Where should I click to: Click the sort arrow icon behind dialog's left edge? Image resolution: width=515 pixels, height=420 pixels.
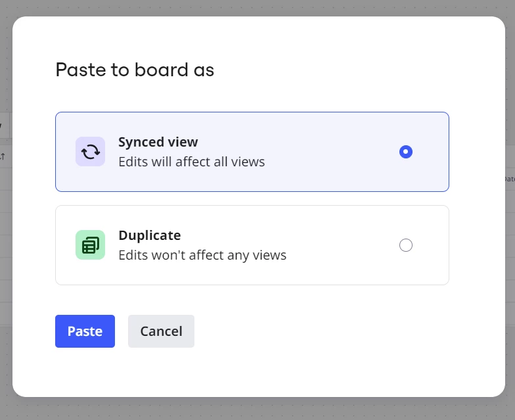tap(3, 156)
